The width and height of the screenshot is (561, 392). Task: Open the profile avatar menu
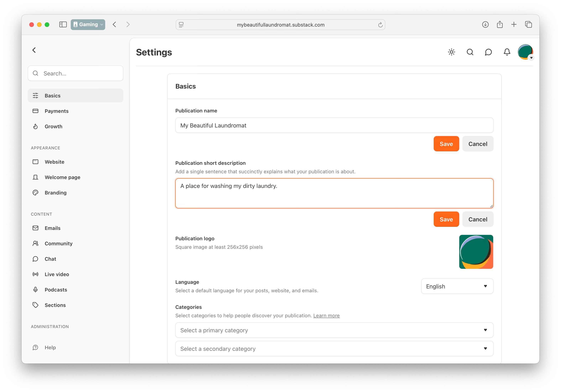[x=525, y=52]
